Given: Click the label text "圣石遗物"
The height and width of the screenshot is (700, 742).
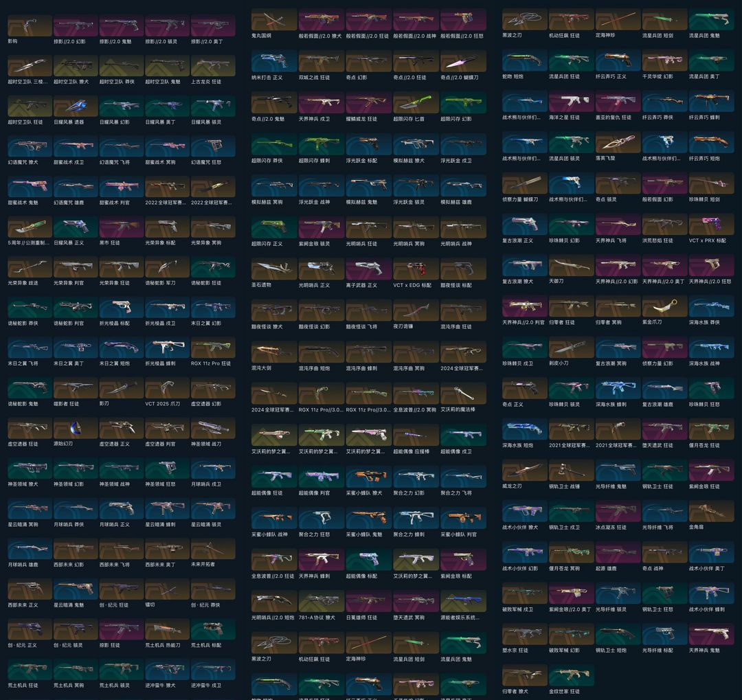Looking at the screenshot, I should (261, 285).
